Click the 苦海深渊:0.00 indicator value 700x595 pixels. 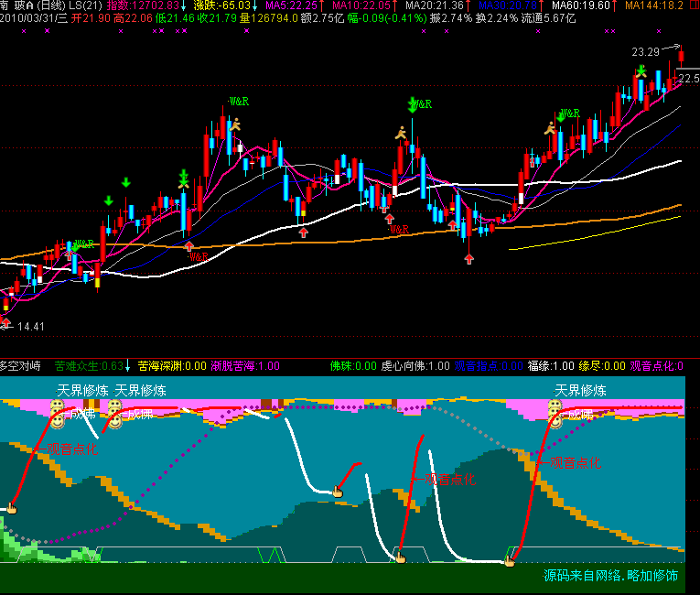[x=172, y=366]
